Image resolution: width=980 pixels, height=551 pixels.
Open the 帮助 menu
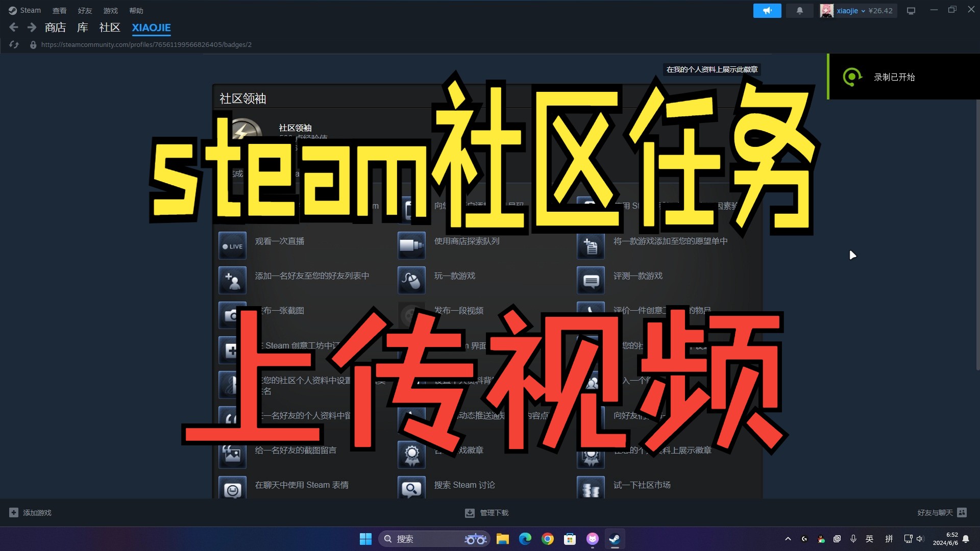136,11
